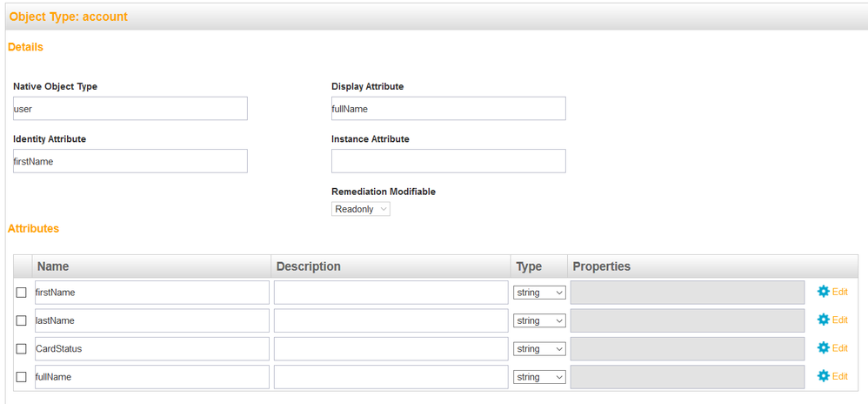Click the Edit link in fullName row
This screenshot has width=868, height=404.
tap(839, 376)
